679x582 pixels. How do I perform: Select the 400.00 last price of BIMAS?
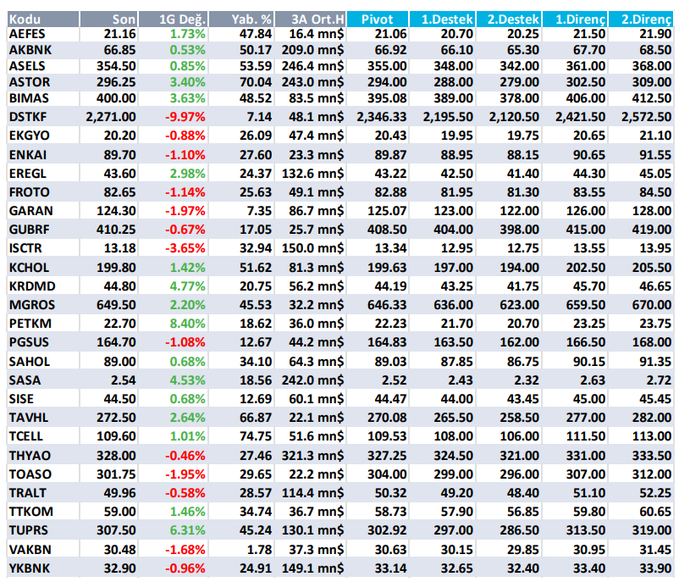[x=116, y=98]
